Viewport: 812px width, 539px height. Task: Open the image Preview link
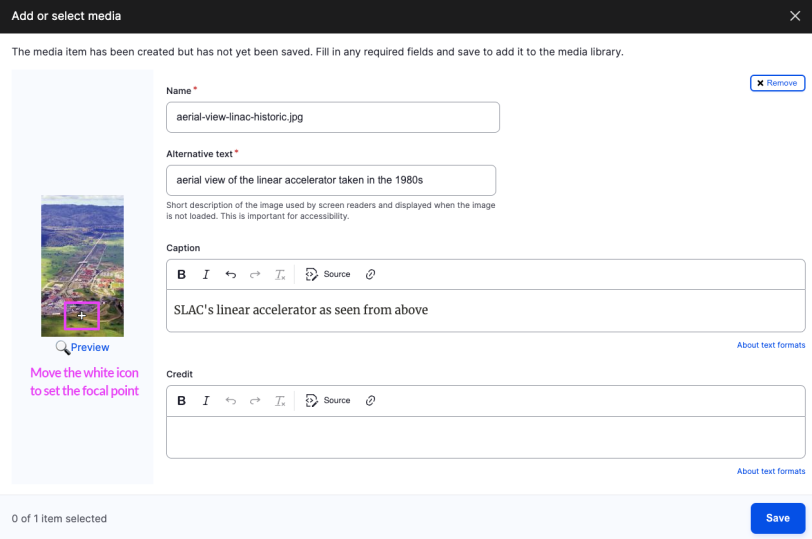[x=90, y=347]
